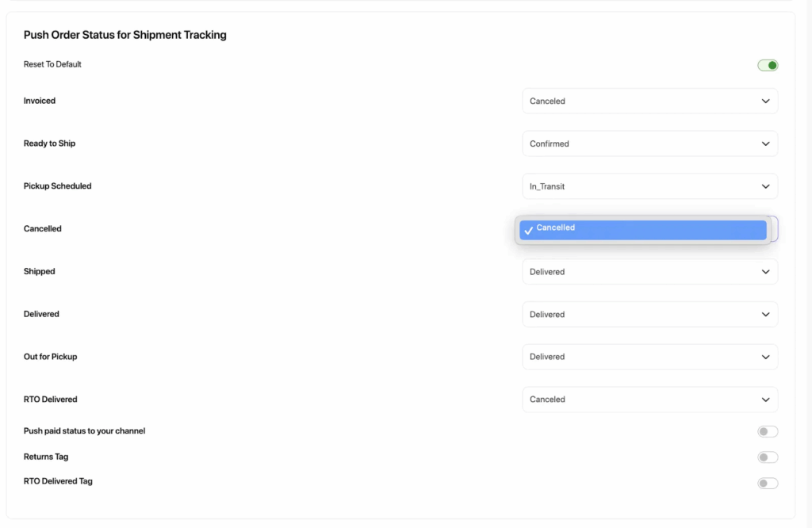Viewport: 812px width, 528px height.
Task: Click the Out for Pickup row label
Action: [x=50, y=357]
